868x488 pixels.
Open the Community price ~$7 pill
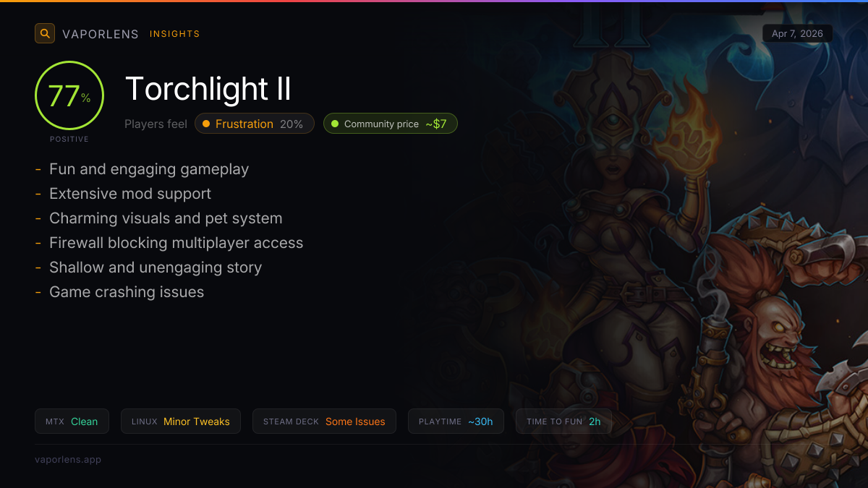(x=391, y=124)
